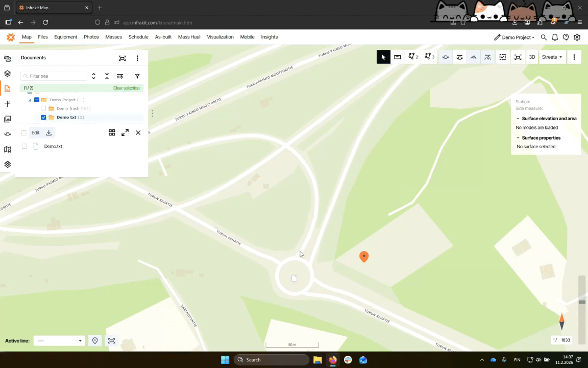The image size is (588, 368).
Task: Toggle the cross-section view icon
Action: pos(446,57)
